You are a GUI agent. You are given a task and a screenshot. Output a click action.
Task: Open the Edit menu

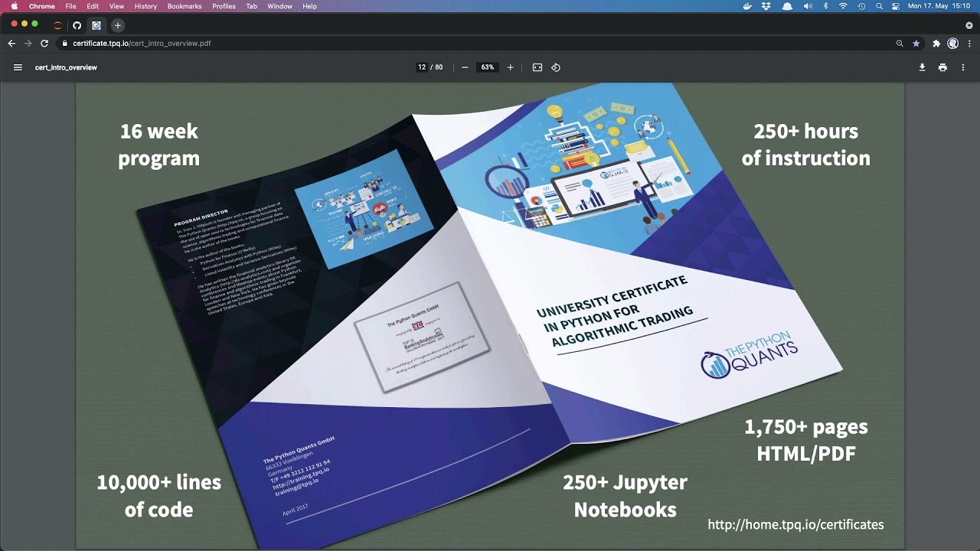coord(93,6)
